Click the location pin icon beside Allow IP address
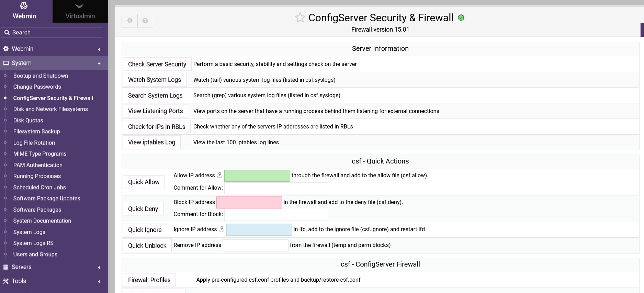 point(220,175)
